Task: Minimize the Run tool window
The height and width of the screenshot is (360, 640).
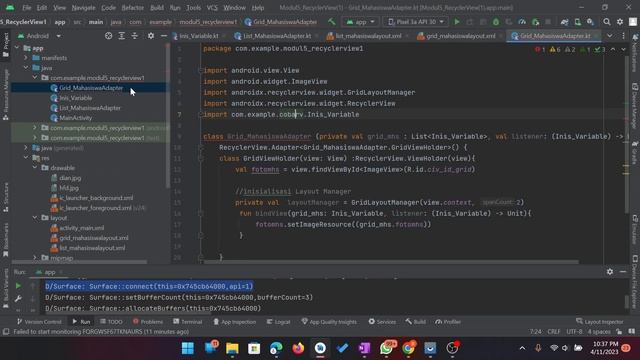Action: (623, 271)
